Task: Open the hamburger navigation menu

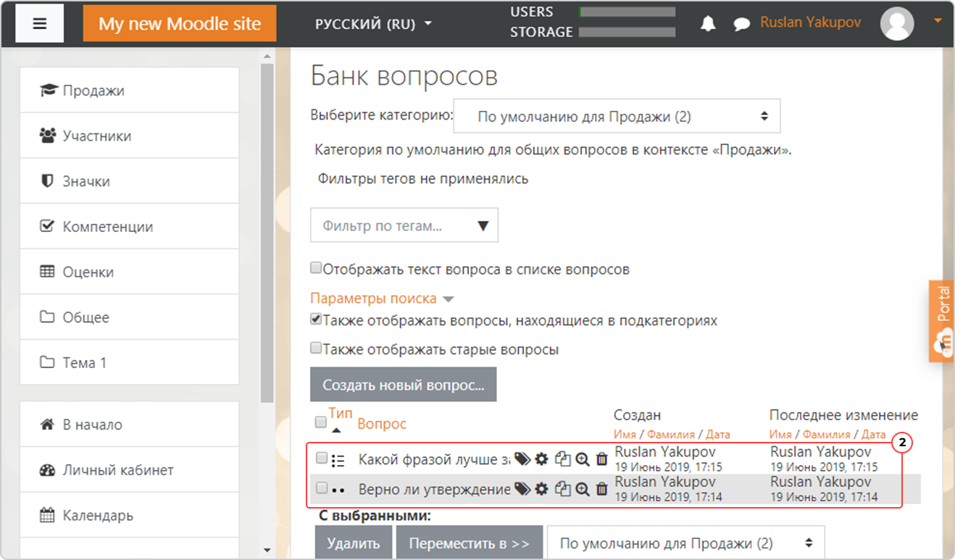Action: pyautogui.click(x=40, y=23)
